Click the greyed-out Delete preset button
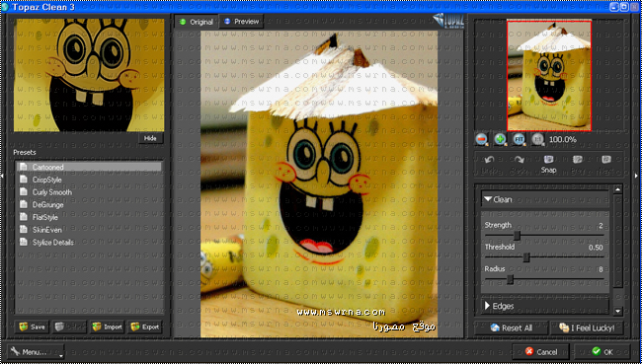Image resolution: width=642 pixels, height=364 pixels. tap(69, 327)
